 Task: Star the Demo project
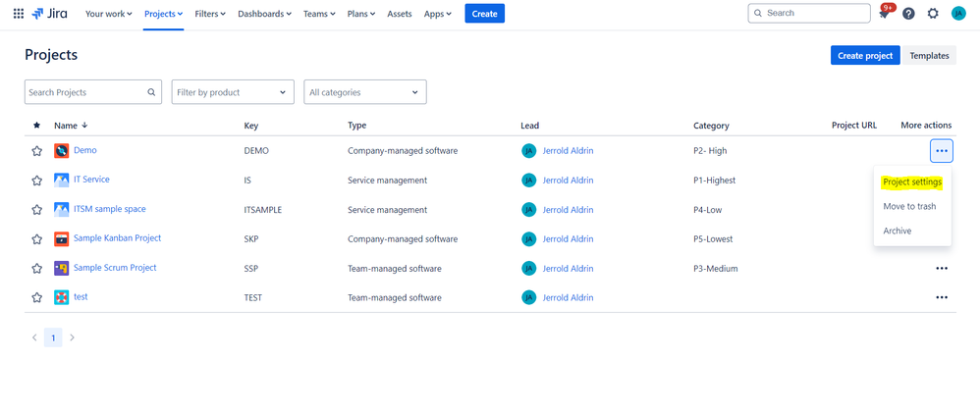(x=37, y=151)
